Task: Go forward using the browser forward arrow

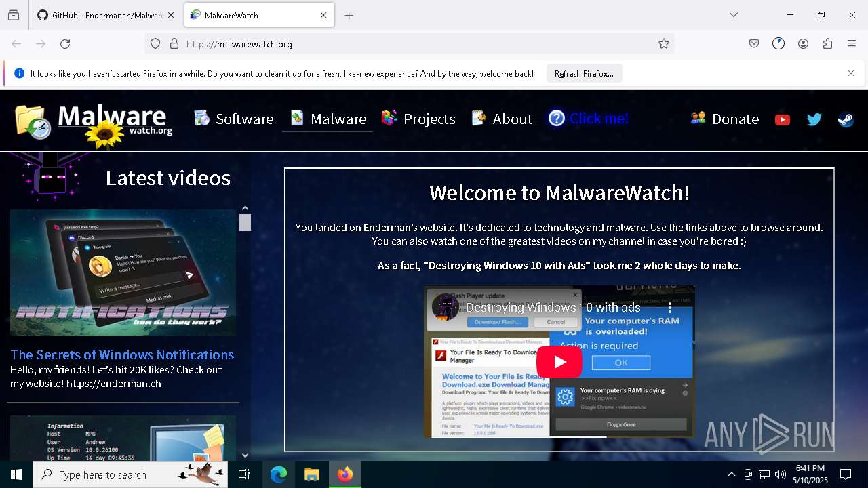Action: 41,44
